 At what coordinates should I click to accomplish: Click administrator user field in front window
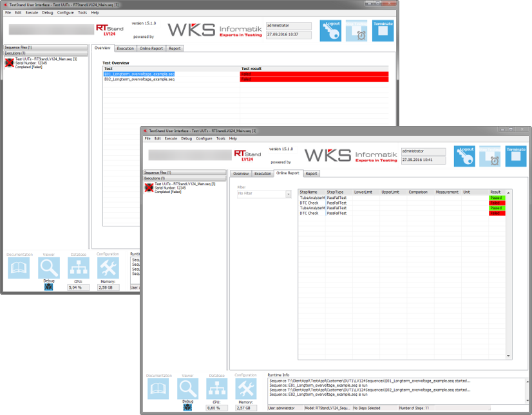point(423,151)
